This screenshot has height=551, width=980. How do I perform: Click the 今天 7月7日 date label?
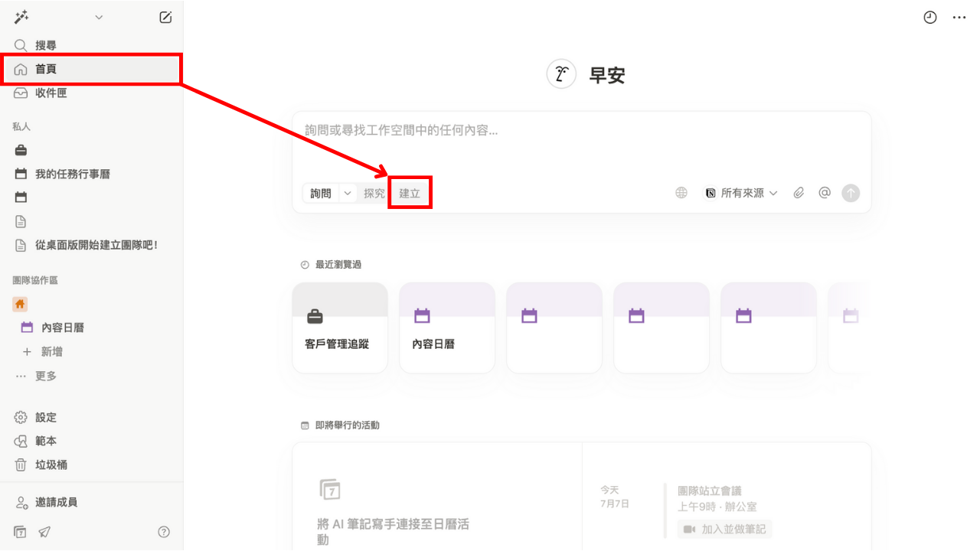pyautogui.click(x=614, y=497)
